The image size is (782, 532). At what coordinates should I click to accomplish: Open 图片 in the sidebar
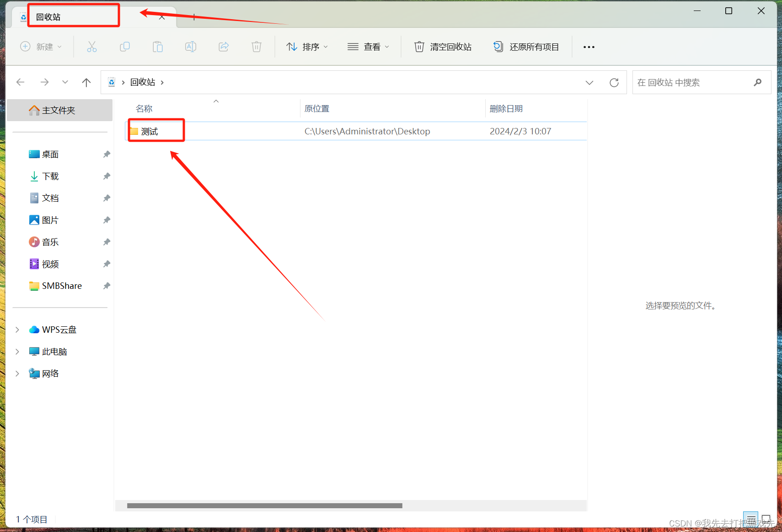click(x=50, y=220)
